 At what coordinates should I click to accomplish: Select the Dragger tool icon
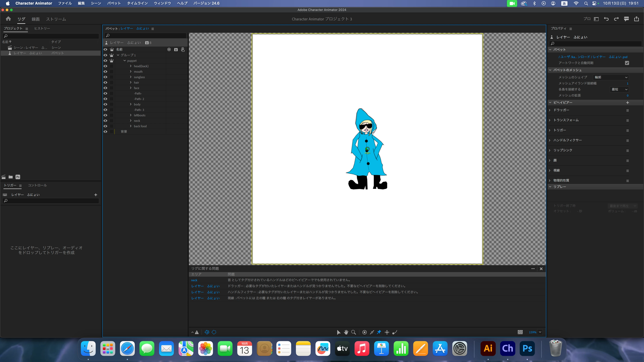(387, 332)
